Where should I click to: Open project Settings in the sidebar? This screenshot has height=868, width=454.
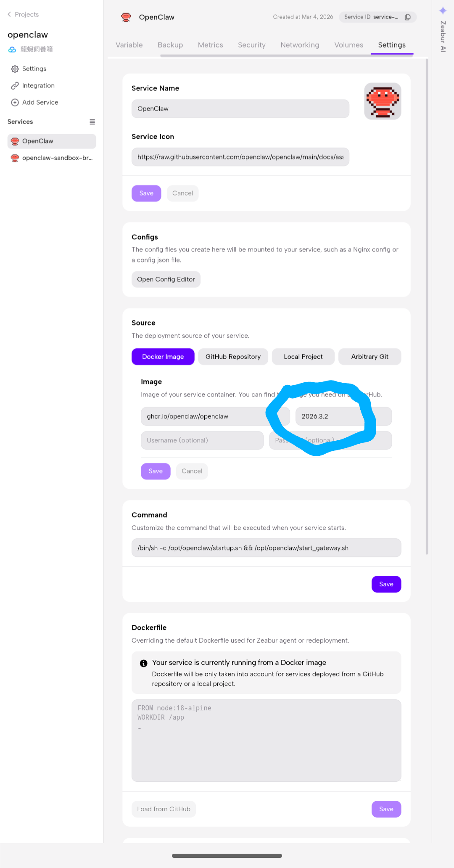[34, 69]
